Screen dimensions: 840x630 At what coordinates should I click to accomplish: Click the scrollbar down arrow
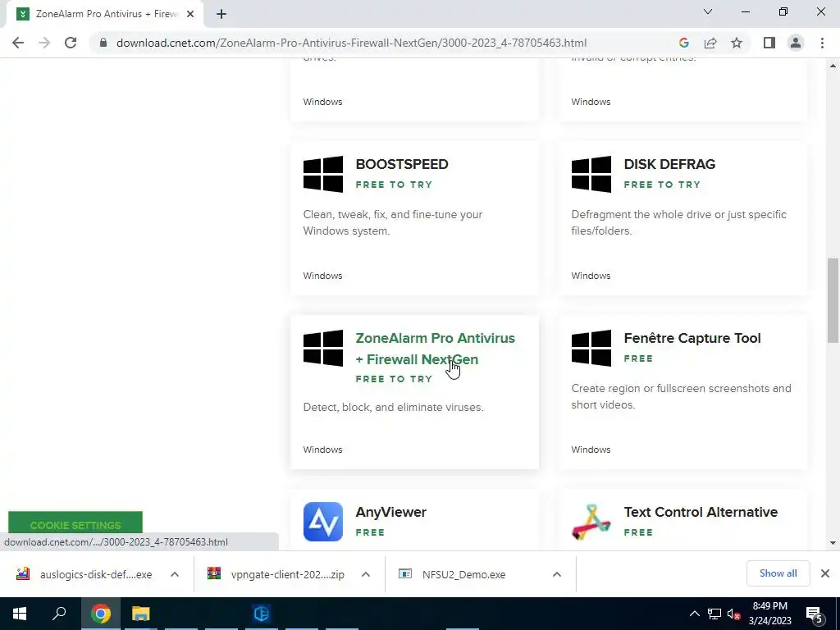coord(833,543)
